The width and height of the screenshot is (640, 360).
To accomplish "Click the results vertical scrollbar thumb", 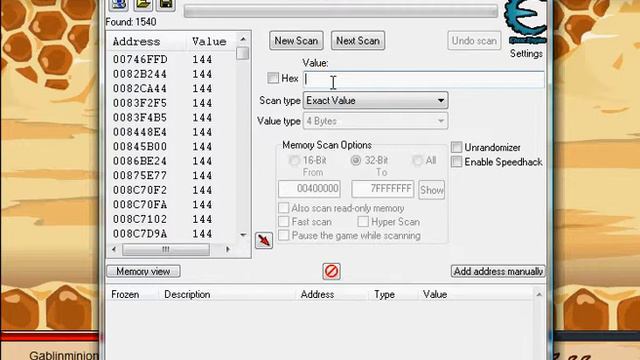I will click(243, 53).
